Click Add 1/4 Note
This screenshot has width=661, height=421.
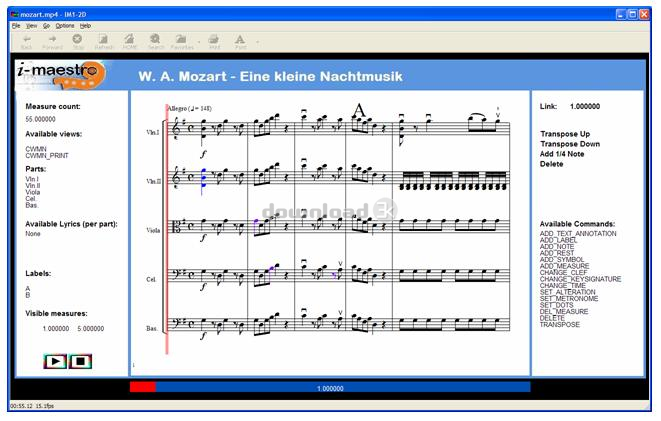(562, 154)
